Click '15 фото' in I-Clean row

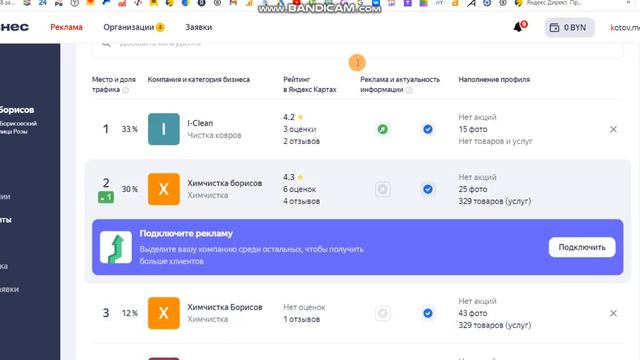[473, 129]
